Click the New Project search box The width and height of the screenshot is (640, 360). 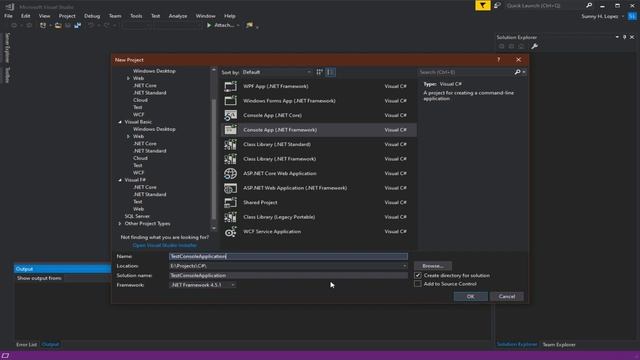pos(465,72)
